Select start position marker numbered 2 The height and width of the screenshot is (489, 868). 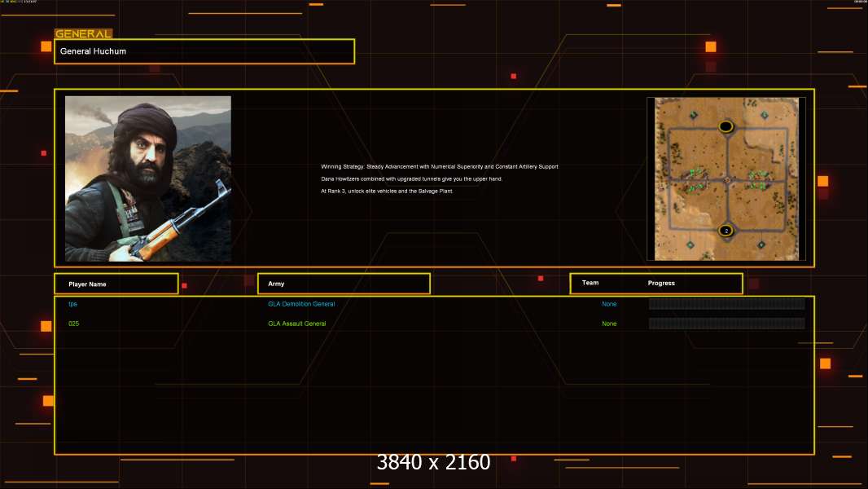tap(726, 231)
